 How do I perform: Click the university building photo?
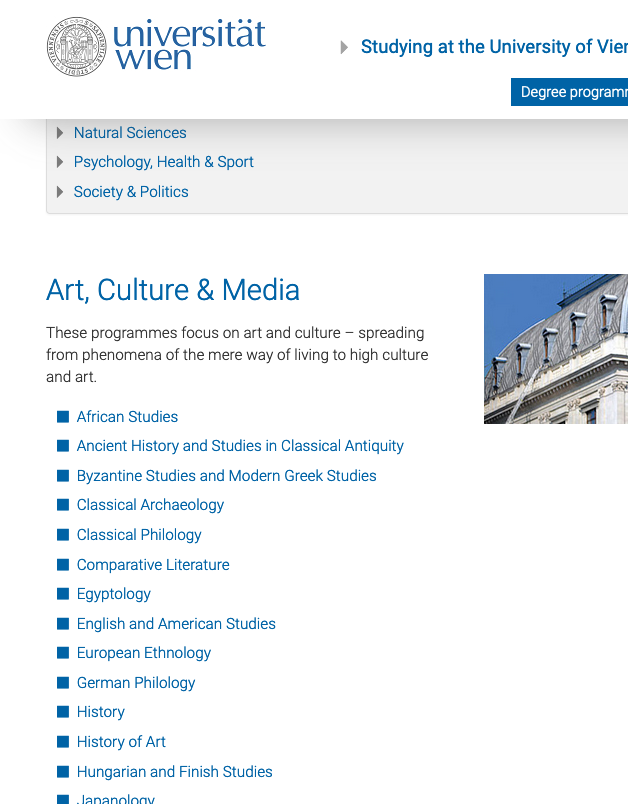click(556, 349)
